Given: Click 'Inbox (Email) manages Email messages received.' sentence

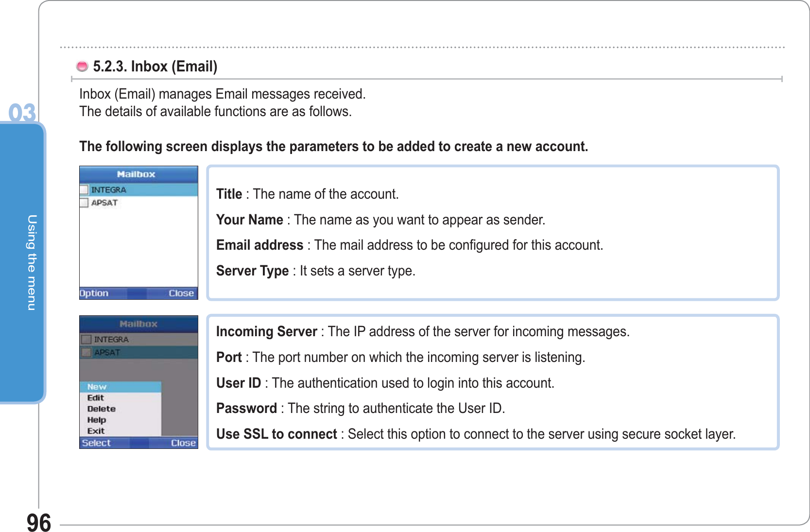Looking at the screenshot, I should [x=223, y=94].
